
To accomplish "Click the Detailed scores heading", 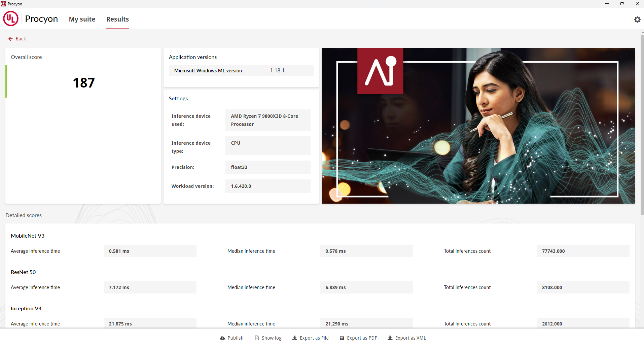I will (x=24, y=215).
